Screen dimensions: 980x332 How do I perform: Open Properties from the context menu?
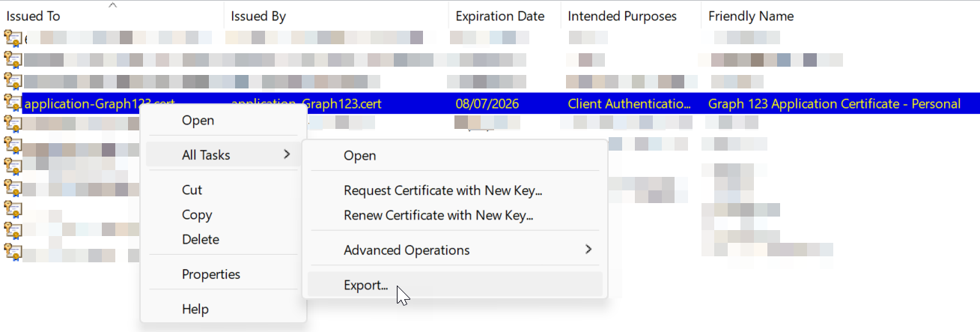[224, 274]
